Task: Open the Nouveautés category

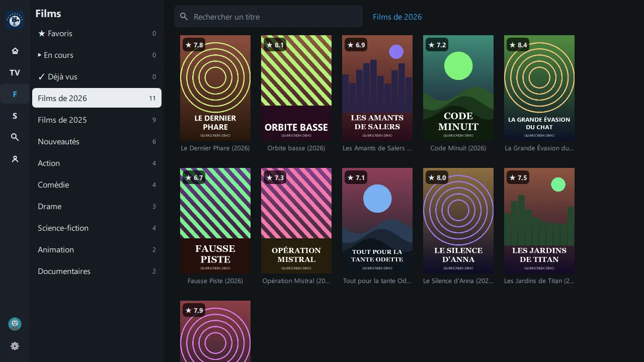Action: pyautogui.click(x=97, y=142)
